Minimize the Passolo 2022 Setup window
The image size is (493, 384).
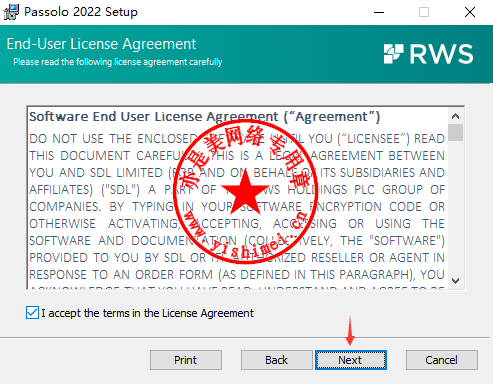click(x=379, y=12)
